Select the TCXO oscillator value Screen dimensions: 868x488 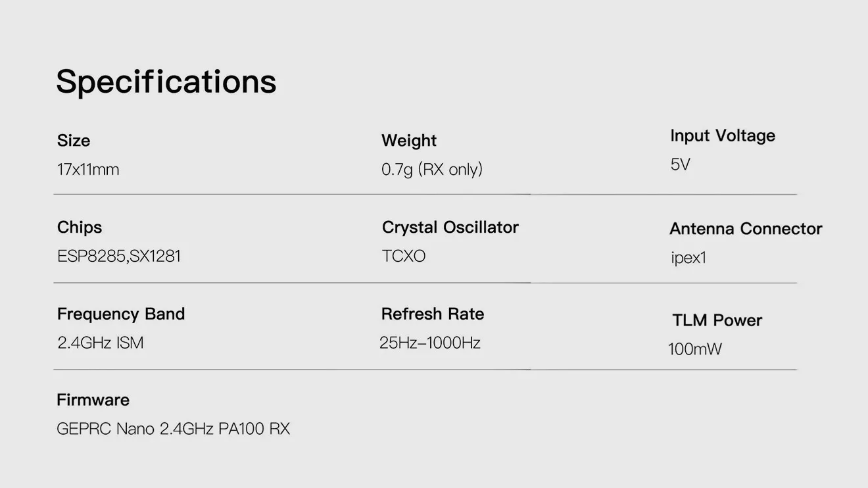coord(404,256)
